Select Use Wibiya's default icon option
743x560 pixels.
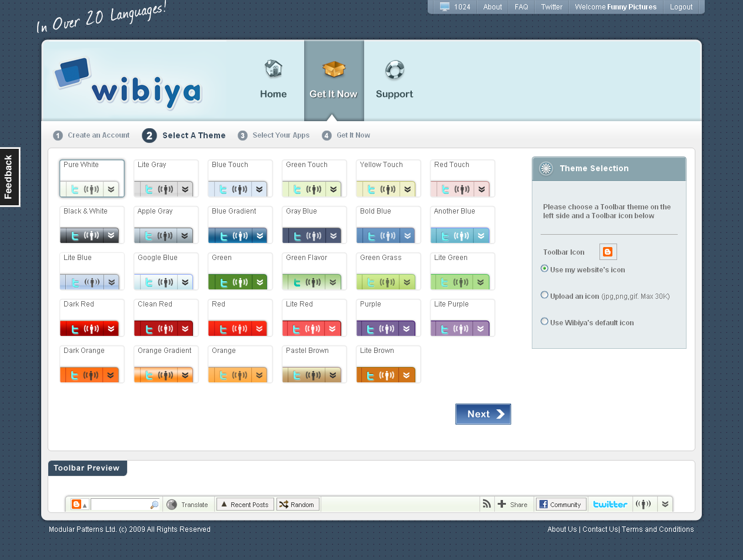pos(544,321)
